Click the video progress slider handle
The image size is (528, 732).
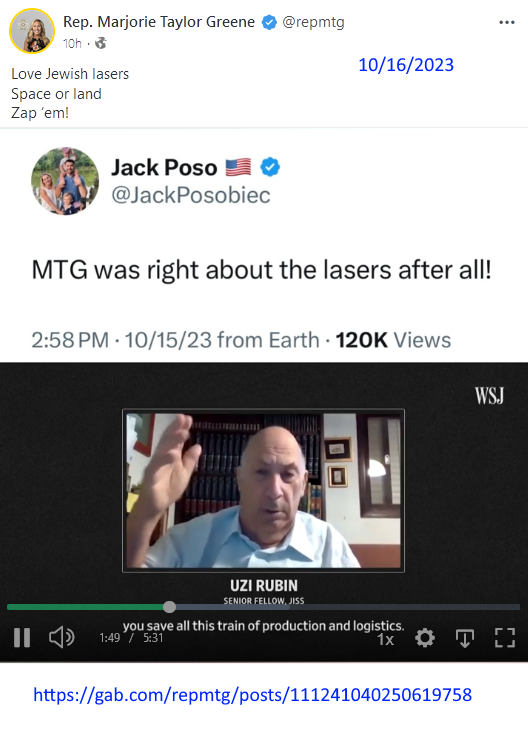point(169,607)
